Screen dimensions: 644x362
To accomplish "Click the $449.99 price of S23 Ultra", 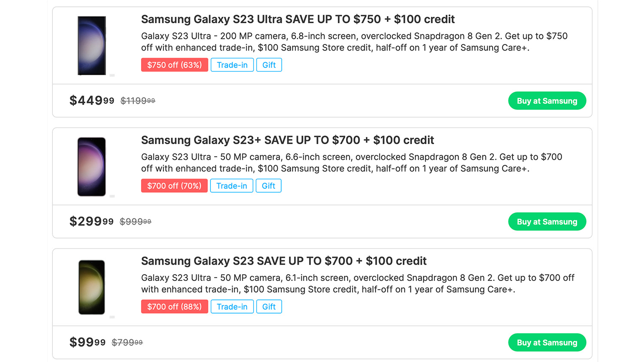I will 91,101.
